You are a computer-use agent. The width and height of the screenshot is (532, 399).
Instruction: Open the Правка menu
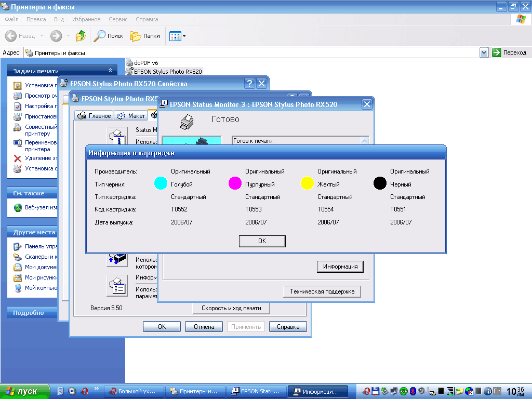click(x=36, y=19)
